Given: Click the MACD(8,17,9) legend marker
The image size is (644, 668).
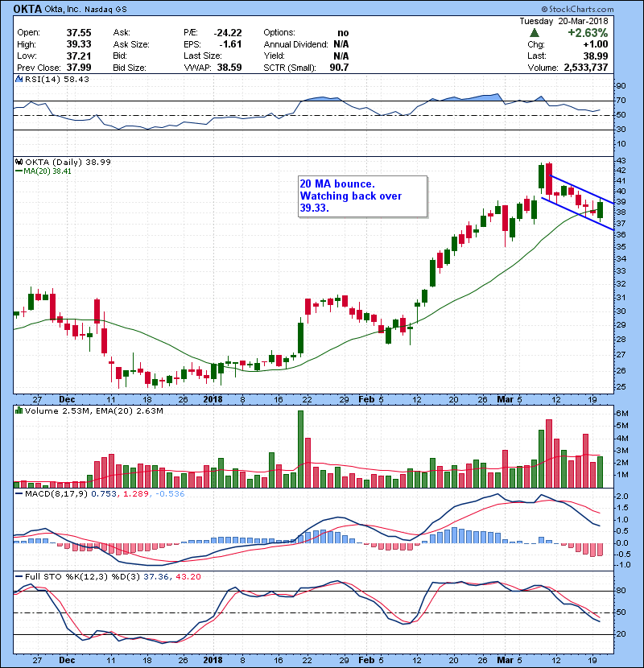Looking at the screenshot, I should [x=19, y=493].
